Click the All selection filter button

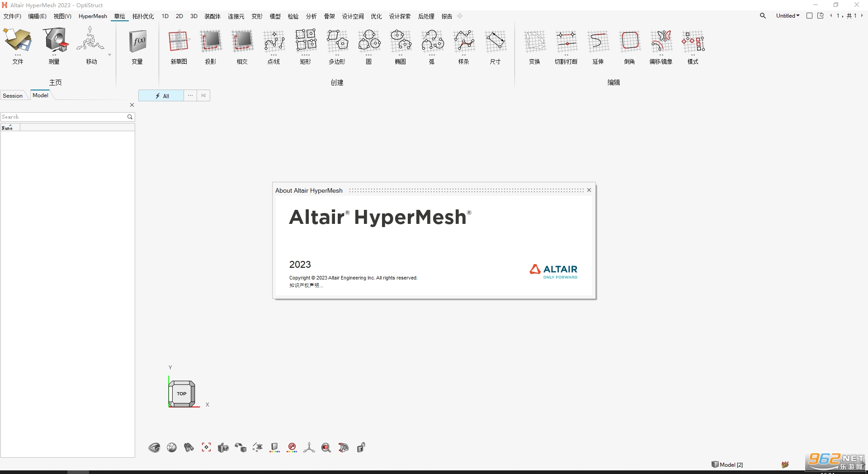pyautogui.click(x=161, y=95)
